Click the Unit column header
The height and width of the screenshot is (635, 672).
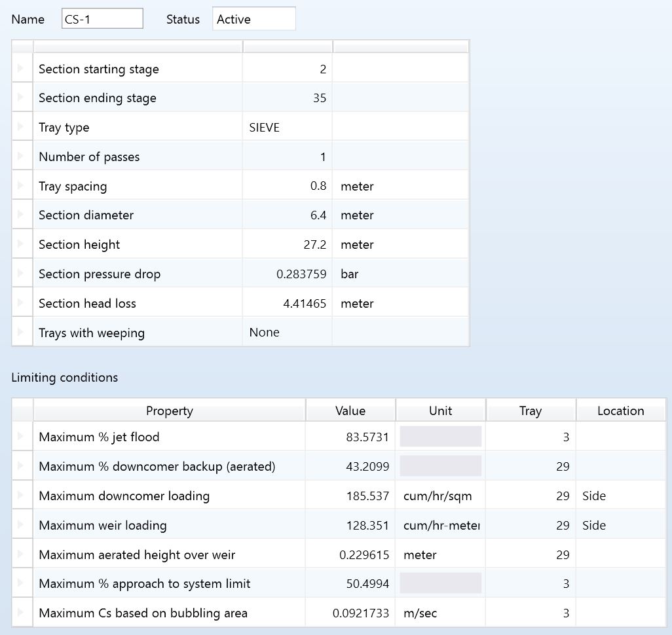click(x=440, y=410)
